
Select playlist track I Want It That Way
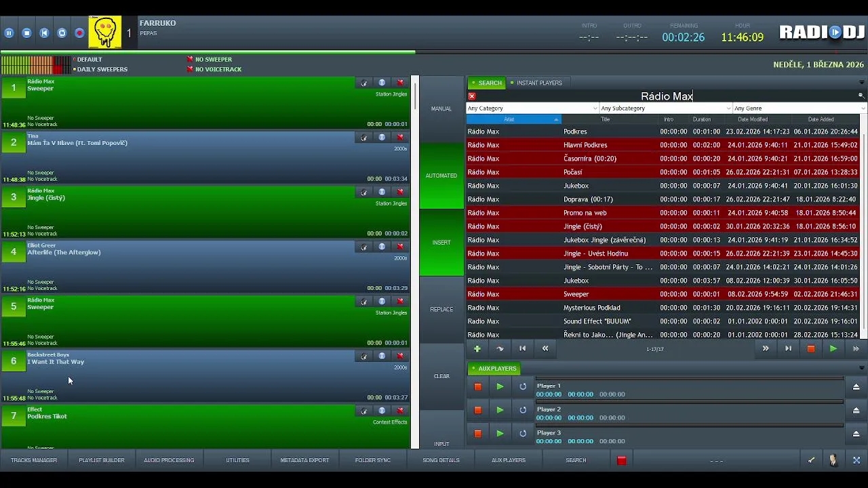pos(205,375)
